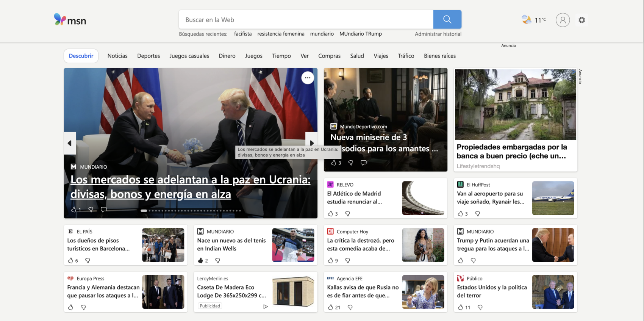This screenshot has width=644, height=321.
Task: Select the first carousel pagination indicator
Action: click(144, 210)
